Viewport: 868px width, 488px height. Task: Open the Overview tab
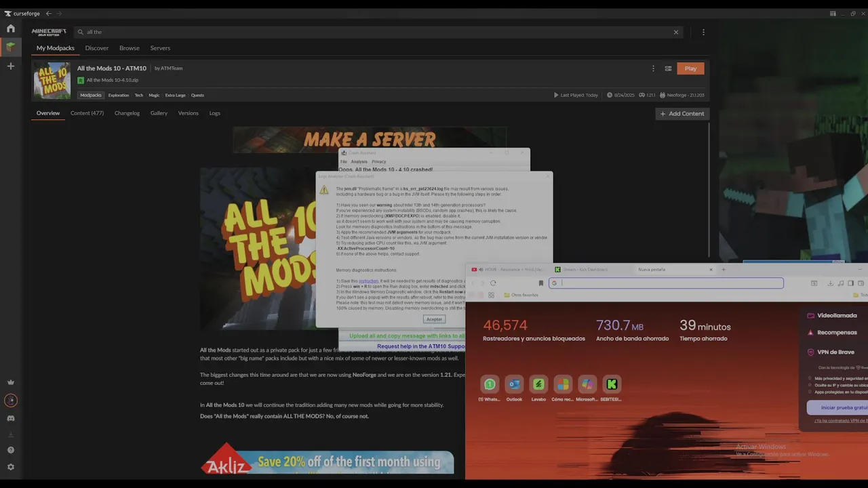point(48,113)
